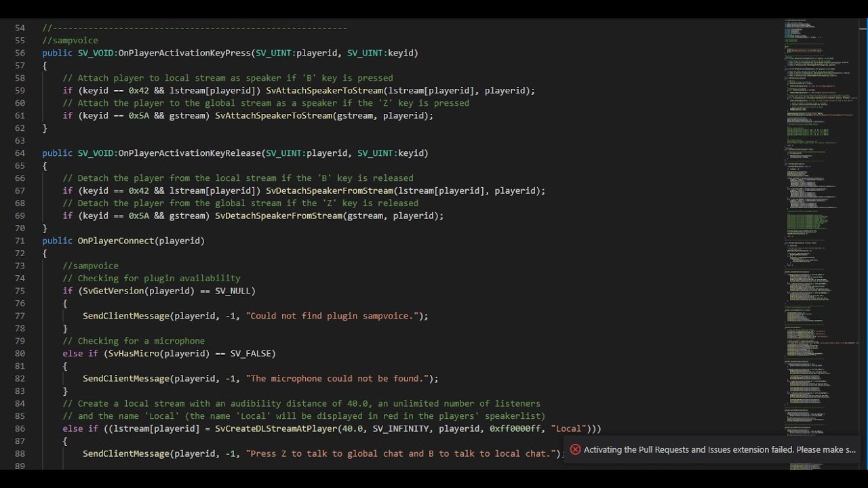The image size is (868, 488).
Task: Click the 0x42 key code on line 59
Action: click(138, 91)
